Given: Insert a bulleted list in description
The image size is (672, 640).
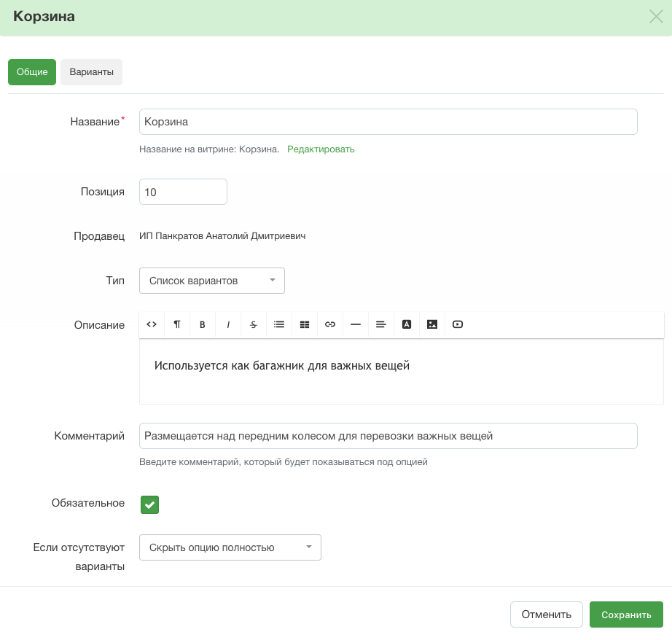Looking at the screenshot, I should pos(279,324).
